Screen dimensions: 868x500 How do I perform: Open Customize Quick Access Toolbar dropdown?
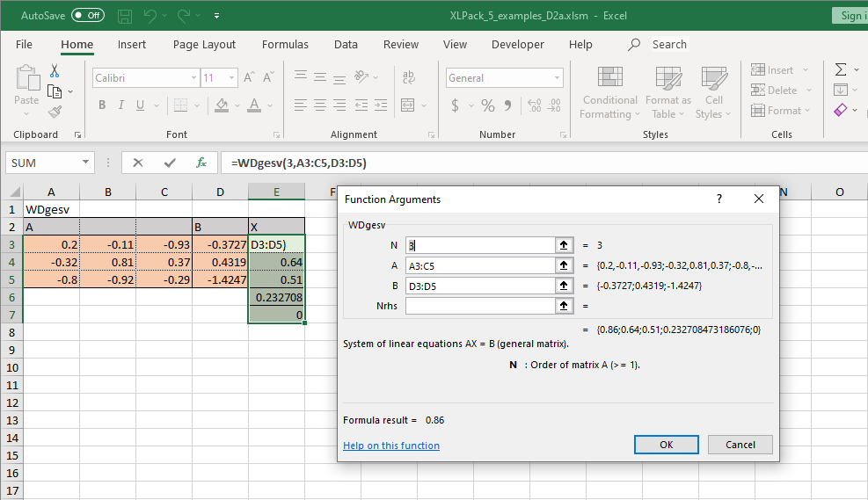click(216, 16)
